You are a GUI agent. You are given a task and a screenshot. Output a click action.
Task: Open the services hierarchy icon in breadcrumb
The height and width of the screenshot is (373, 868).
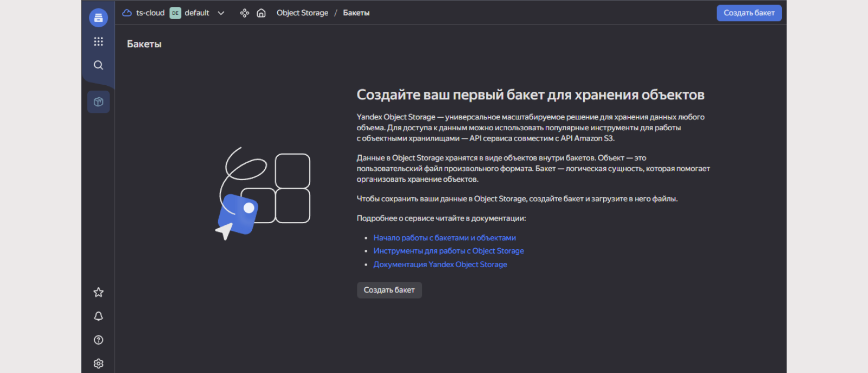(x=245, y=13)
